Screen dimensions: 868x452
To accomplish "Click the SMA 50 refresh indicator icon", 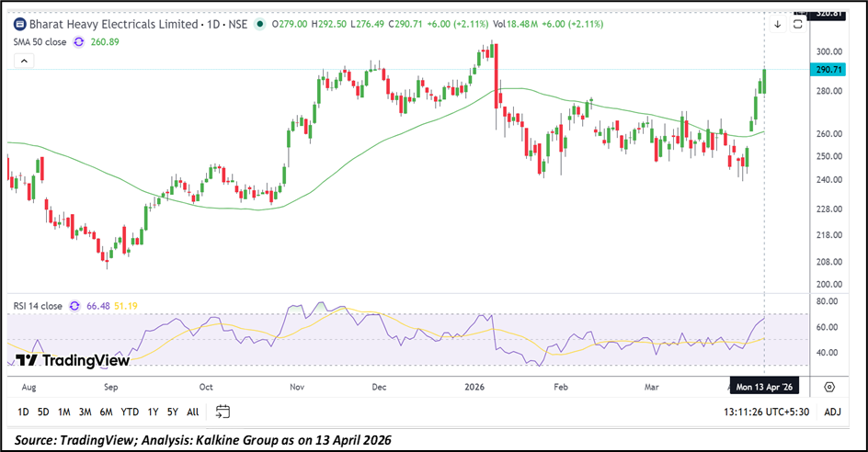I will click(78, 41).
